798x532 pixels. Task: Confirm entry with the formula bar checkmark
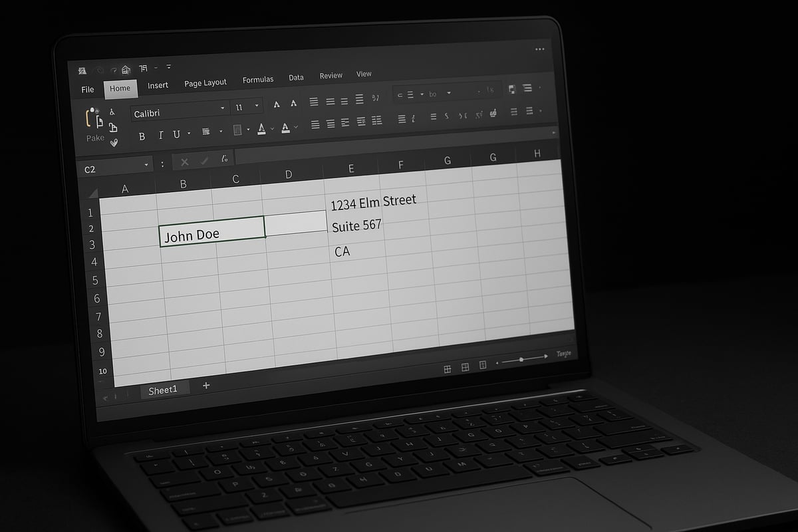(203, 161)
